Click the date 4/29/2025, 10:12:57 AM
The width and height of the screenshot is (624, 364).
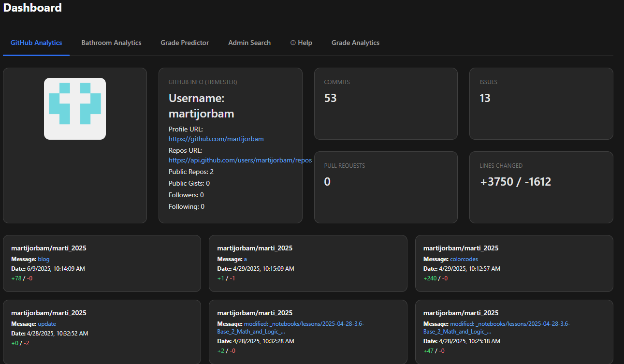470,268
